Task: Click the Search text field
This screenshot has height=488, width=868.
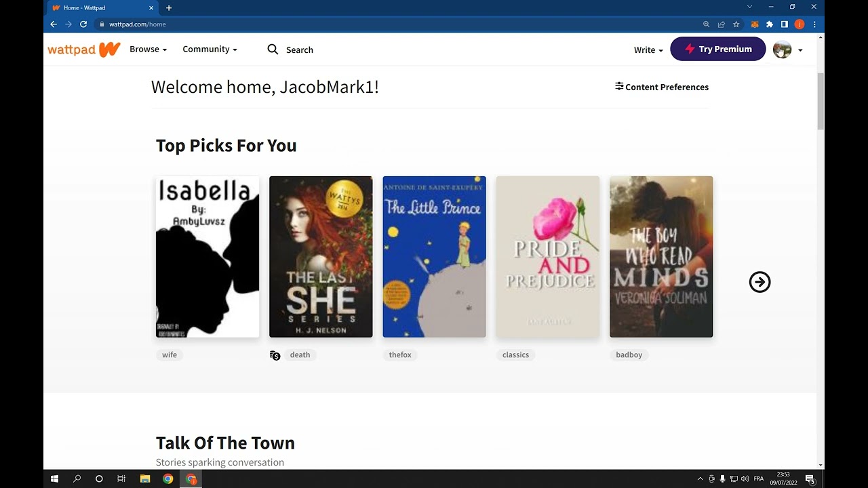Action: [300, 50]
